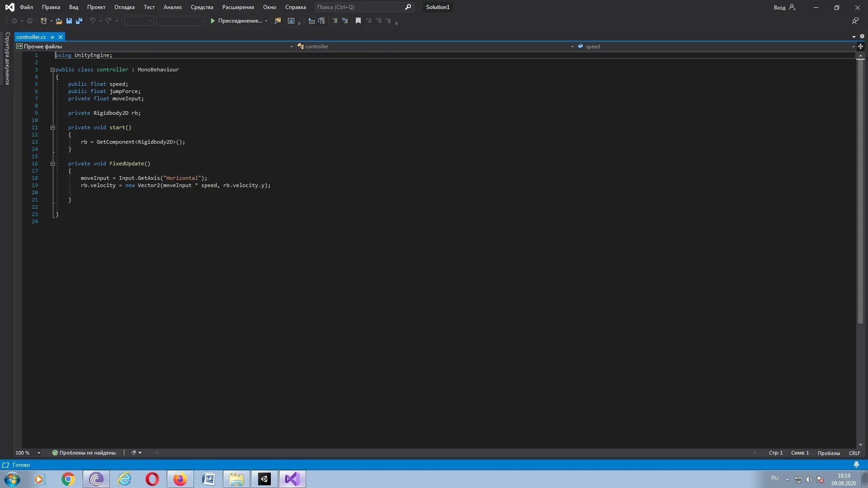The width and height of the screenshot is (868, 488).
Task: Pin the controller.cs tab
Action: point(52,37)
